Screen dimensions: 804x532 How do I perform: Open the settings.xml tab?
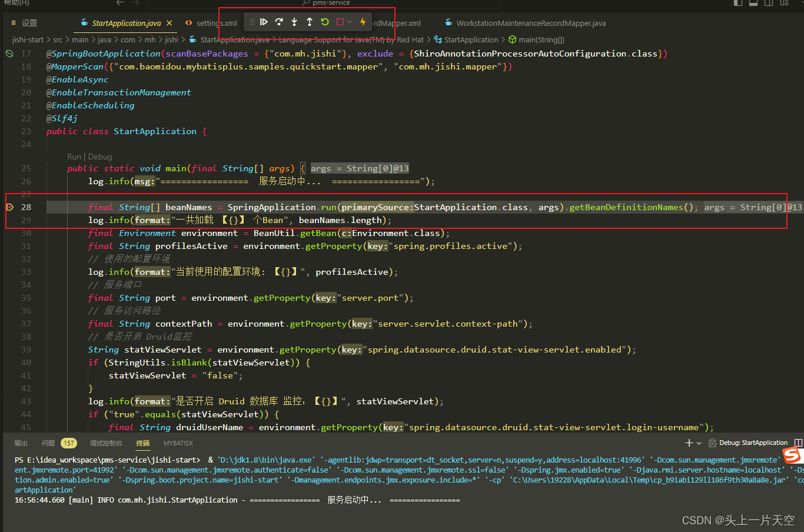[211, 23]
